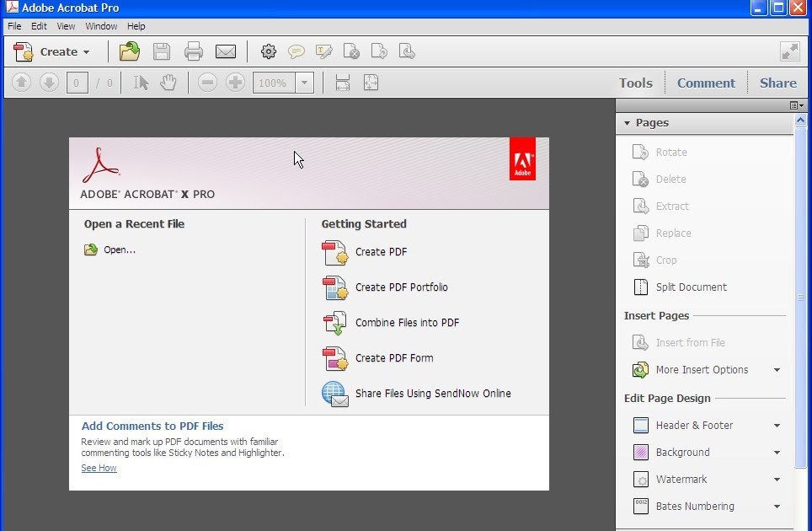Click Create PDF Portfolio
Viewport: 812px width, 531px height.
pos(385,287)
